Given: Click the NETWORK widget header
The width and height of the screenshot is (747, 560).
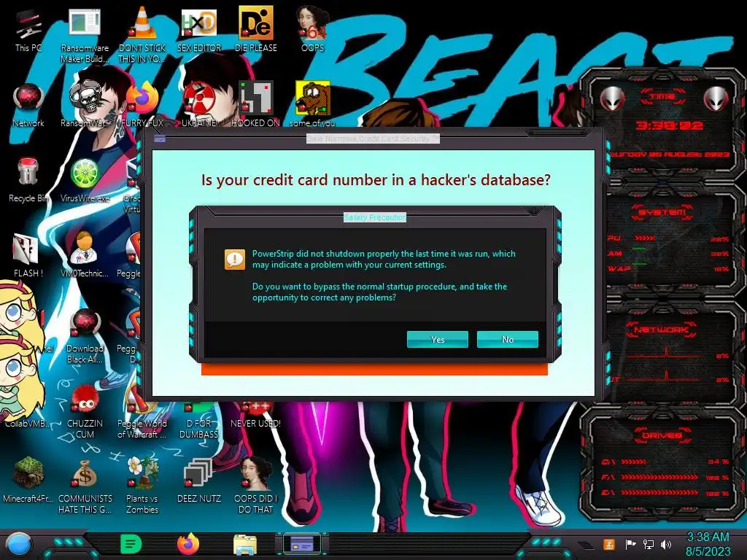Looking at the screenshot, I should [662, 329].
